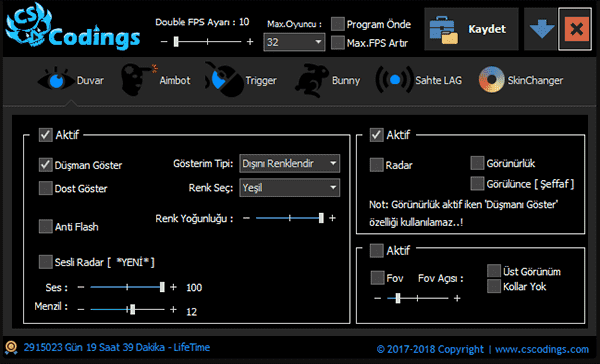The width and height of the screenshot is (600, 364).
Task: Tick the Radar checkbox
Action: (377, 165)
